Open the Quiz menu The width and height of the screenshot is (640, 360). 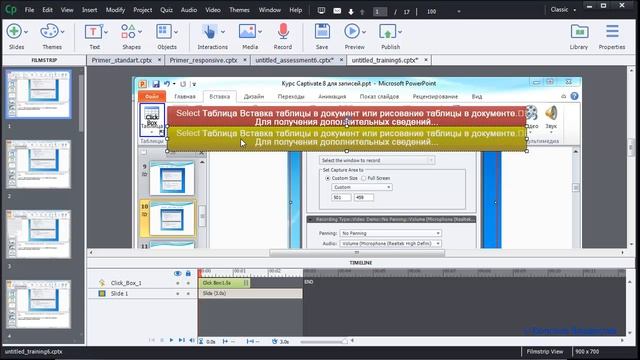(x=166, y=10)
